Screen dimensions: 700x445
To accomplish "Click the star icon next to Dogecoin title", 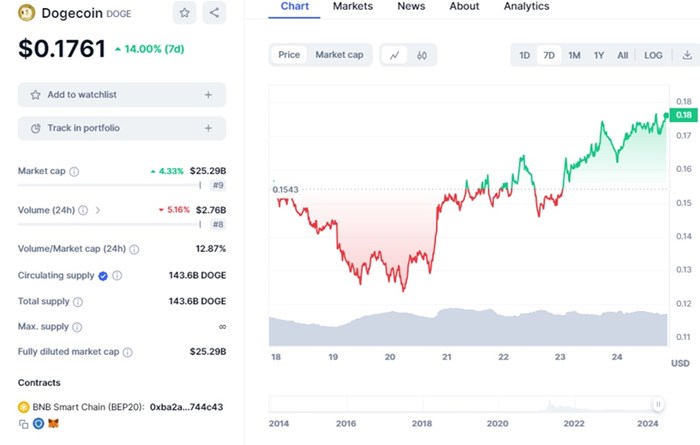I will tap(185, 13).
